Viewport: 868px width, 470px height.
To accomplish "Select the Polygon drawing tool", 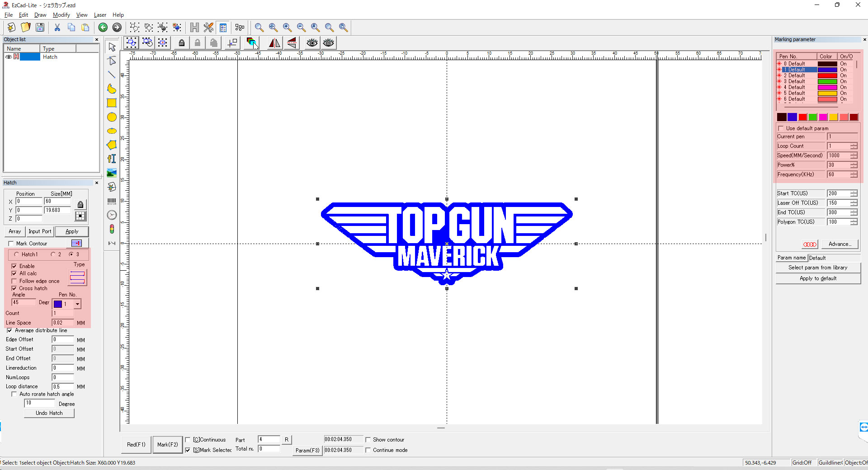I will point(112,145).
